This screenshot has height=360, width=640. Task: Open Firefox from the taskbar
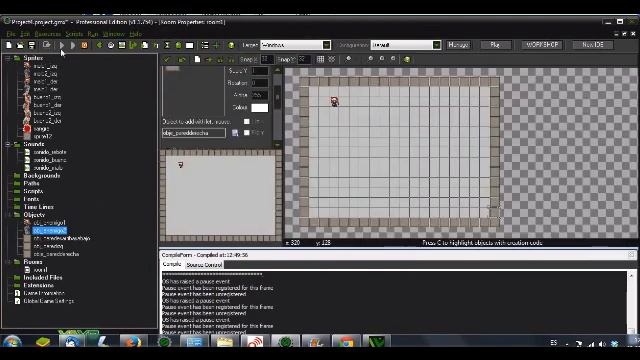point(133,342)
